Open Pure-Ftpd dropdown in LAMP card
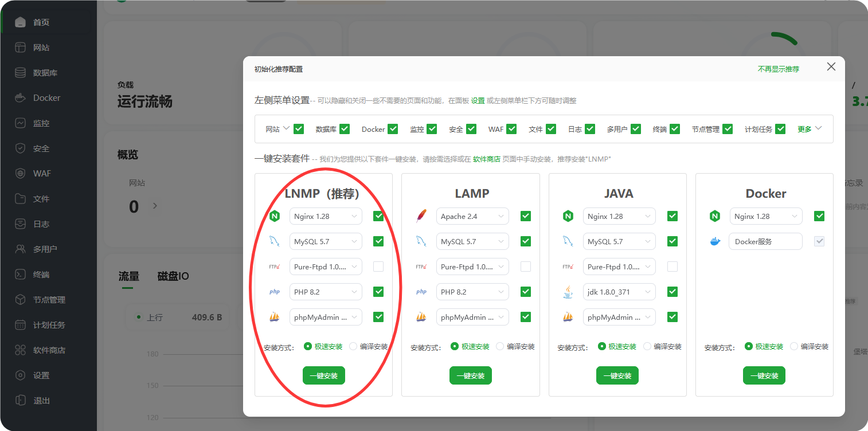Image resolution: width=868 pixels, height=431 pixels. 472,267
